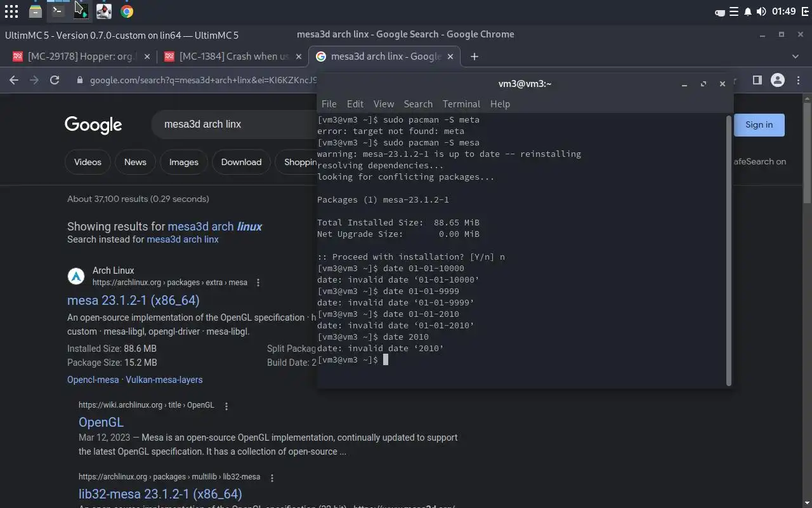Click the UltimMC 5 window title
812x508 pixels.
122,35
